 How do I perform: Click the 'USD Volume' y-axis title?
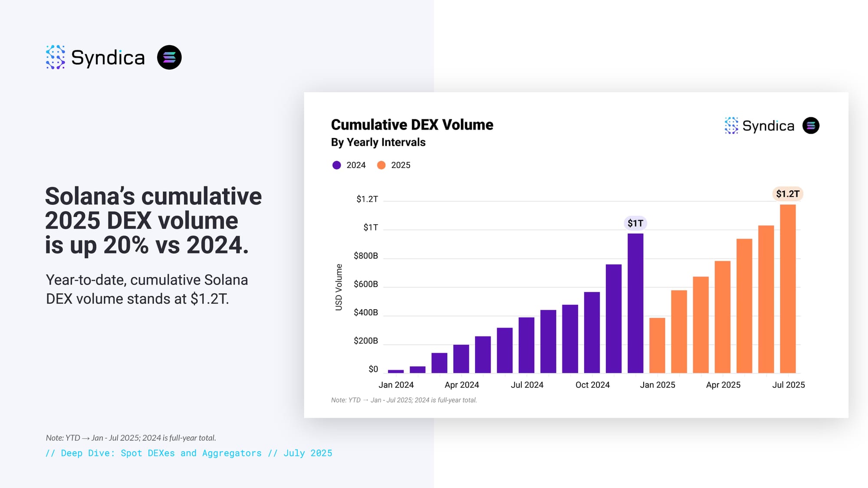[339, 287]
